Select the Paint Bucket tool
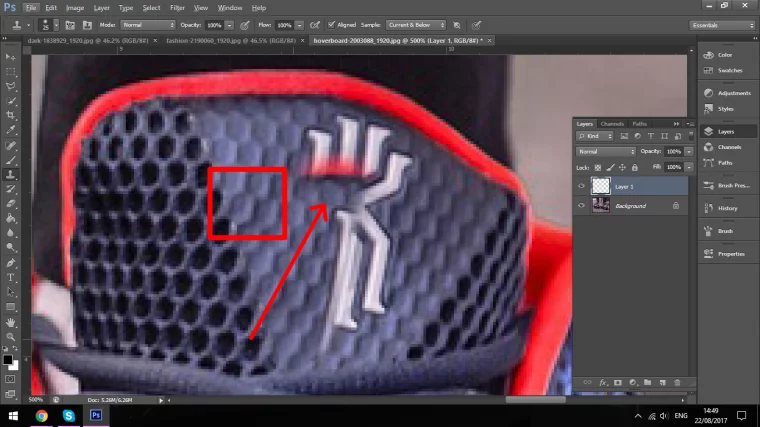Viewport: 760px width, 427px height. click(x=11, y=218)
